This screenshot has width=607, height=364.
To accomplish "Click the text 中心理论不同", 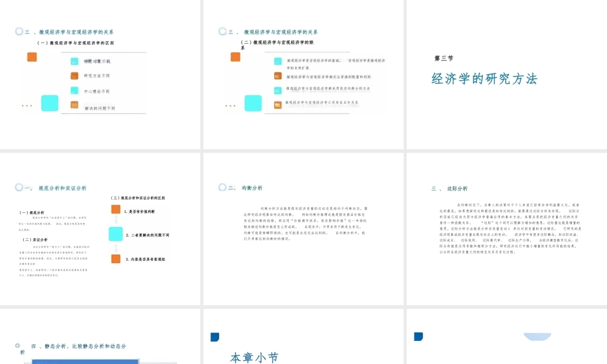I will pyautogui.click(x=97, y=91).
